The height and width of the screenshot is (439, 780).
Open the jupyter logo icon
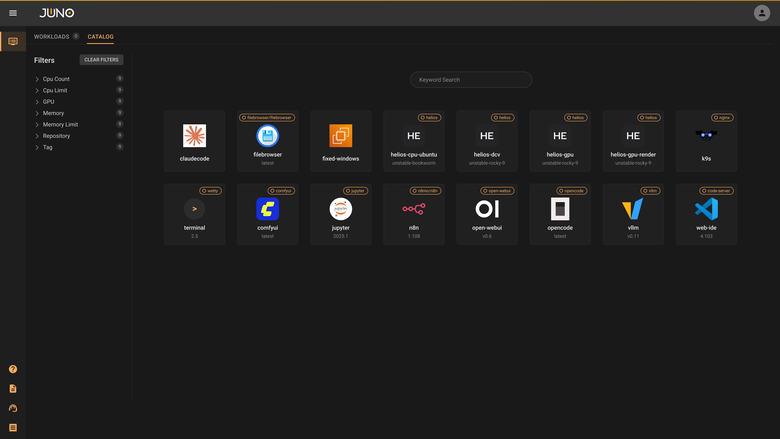[x=341, y=209]
